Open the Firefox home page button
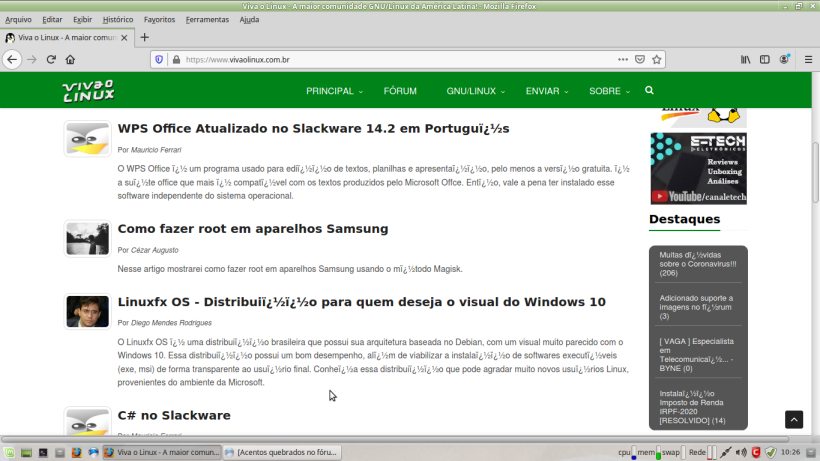This screenshot has height=461, width=820. (70, 60)
